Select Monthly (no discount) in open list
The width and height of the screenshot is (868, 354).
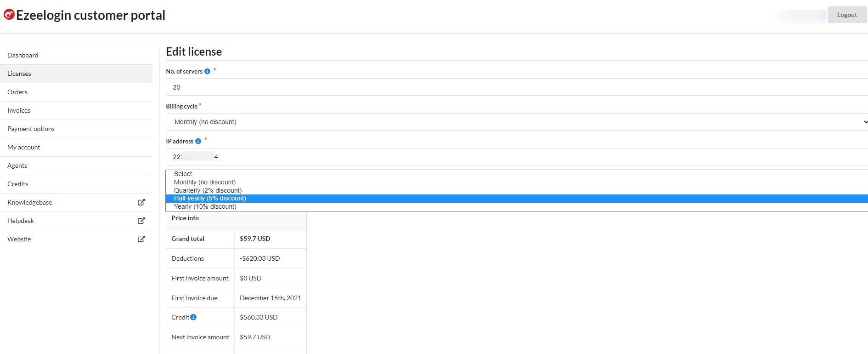click(x=205, y=182)
